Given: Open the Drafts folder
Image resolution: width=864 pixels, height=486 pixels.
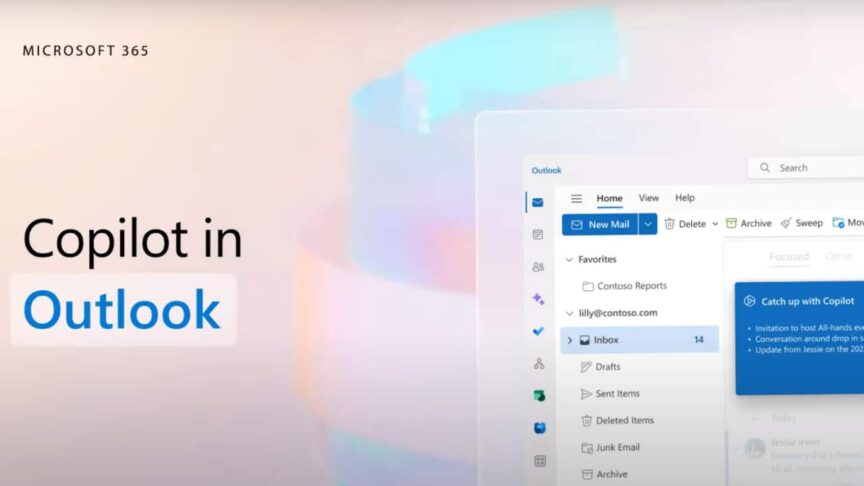Looking at the screenshot, I should click(x=601, y=367).
